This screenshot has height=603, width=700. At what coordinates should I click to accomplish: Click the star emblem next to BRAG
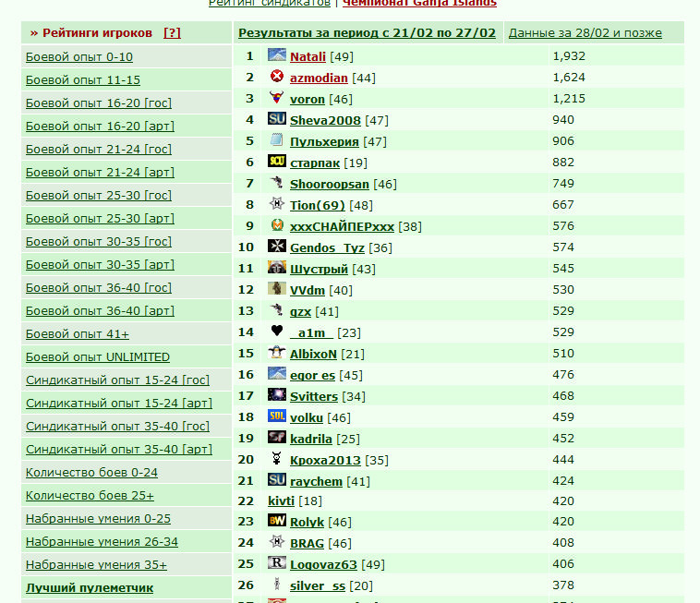pos(277,541)
